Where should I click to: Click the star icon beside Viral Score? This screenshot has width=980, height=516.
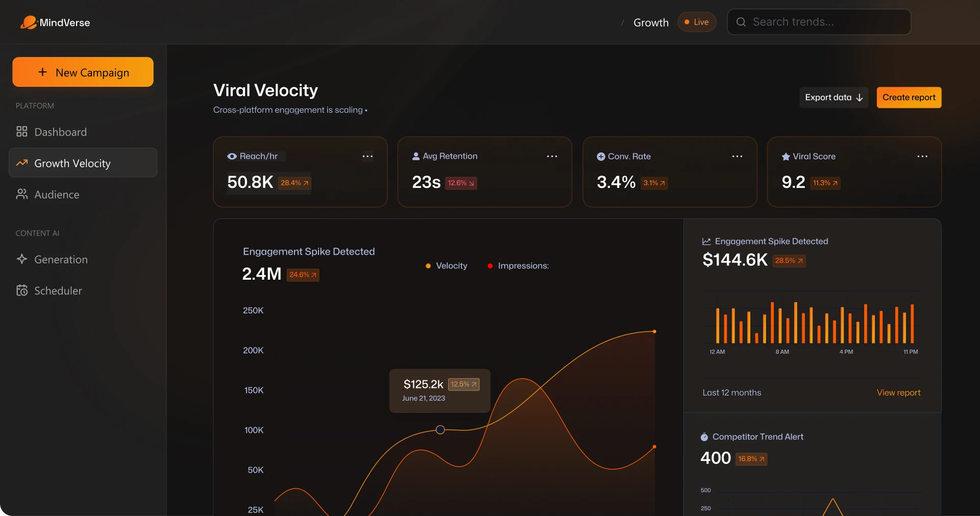pos(786,157)
